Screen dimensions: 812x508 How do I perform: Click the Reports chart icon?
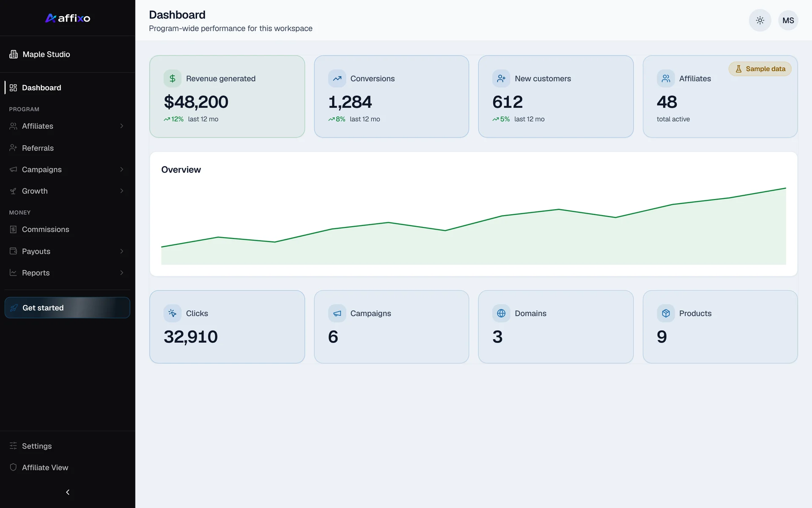[13, 273]
